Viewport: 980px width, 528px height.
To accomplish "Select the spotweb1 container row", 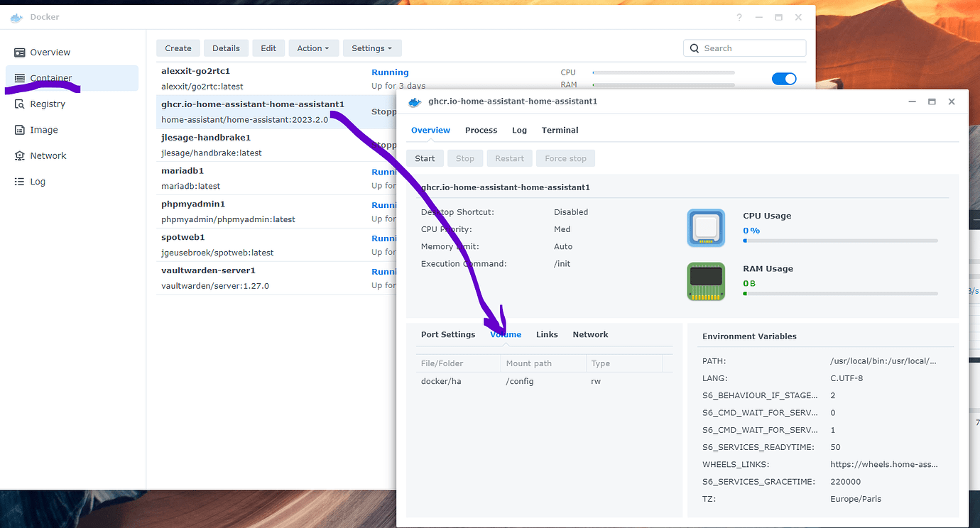I will click(x=276, y=245).
